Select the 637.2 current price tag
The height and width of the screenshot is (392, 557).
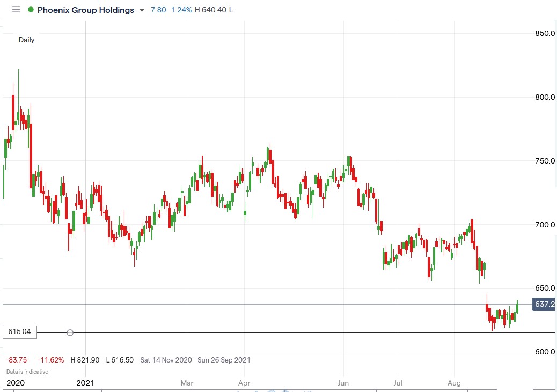point(543,304)
